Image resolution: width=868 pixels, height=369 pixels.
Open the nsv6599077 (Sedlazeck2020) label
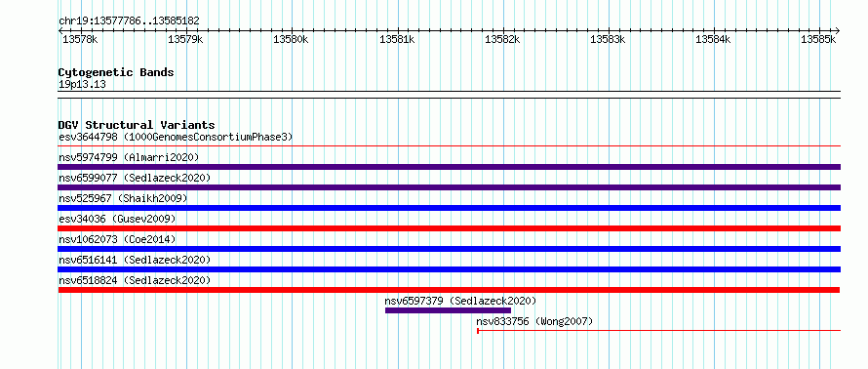pyautogui.click(x=135, y=178)
